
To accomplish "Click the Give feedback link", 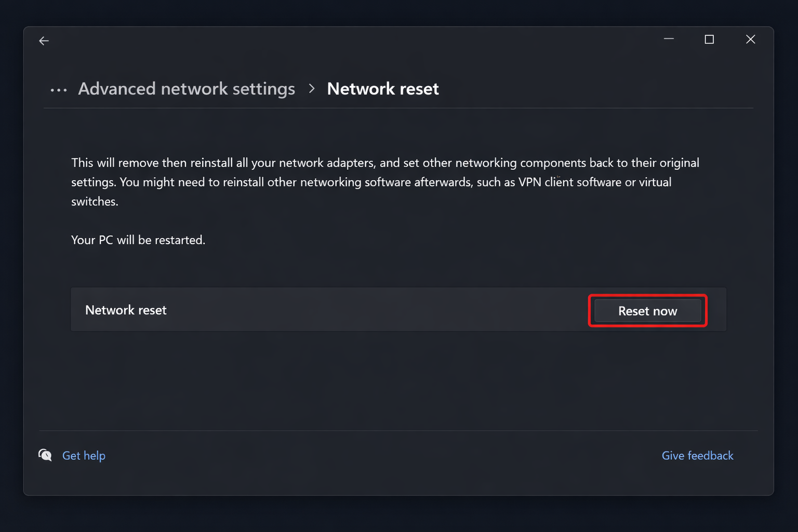I will tap(697, 455).
